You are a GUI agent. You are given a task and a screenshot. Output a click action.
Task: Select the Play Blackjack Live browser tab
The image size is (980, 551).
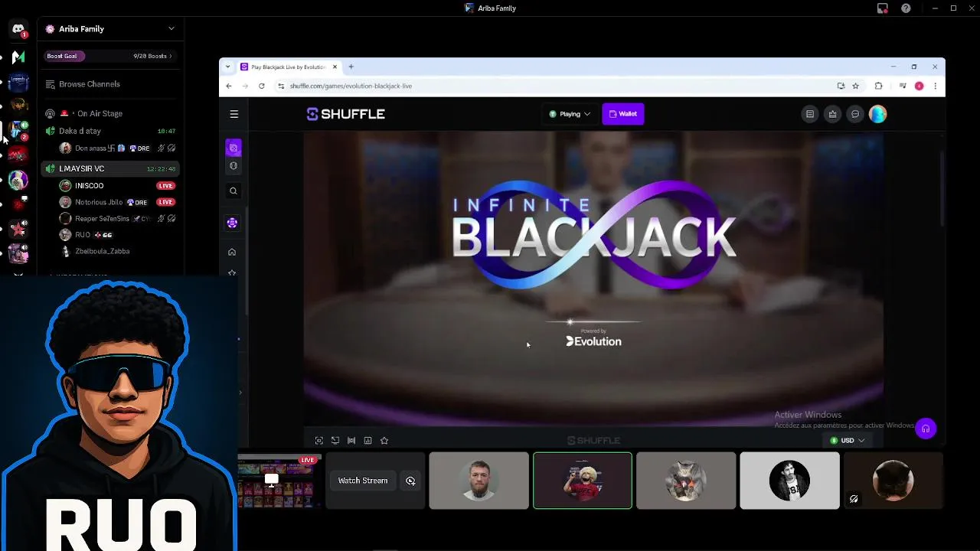289,67
